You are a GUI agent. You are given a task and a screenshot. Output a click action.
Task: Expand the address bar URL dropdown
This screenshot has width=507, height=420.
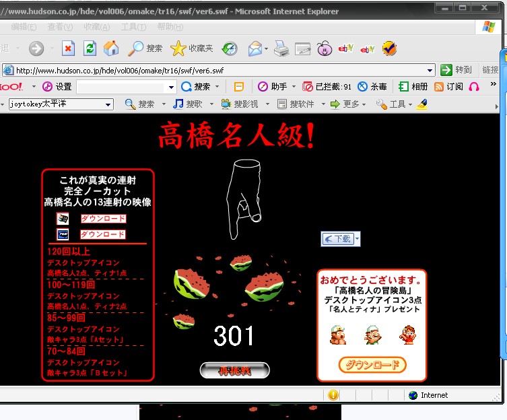tap(430, 70)
